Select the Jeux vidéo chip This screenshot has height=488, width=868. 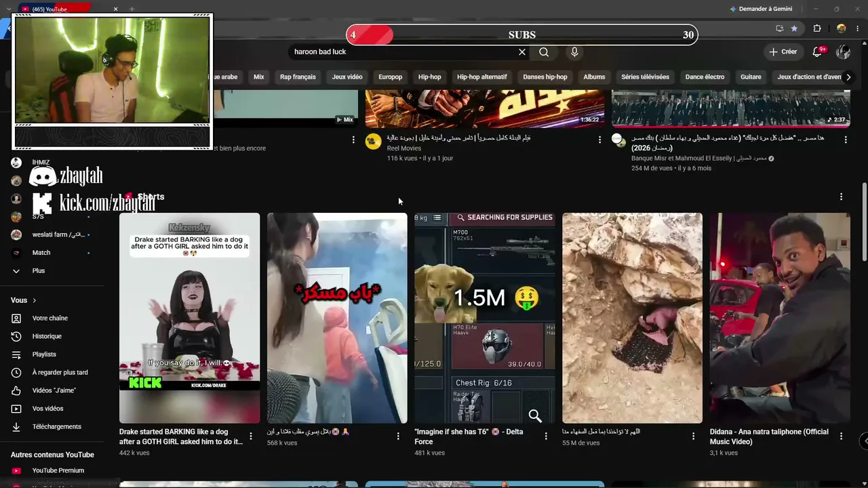click(347, 77)
